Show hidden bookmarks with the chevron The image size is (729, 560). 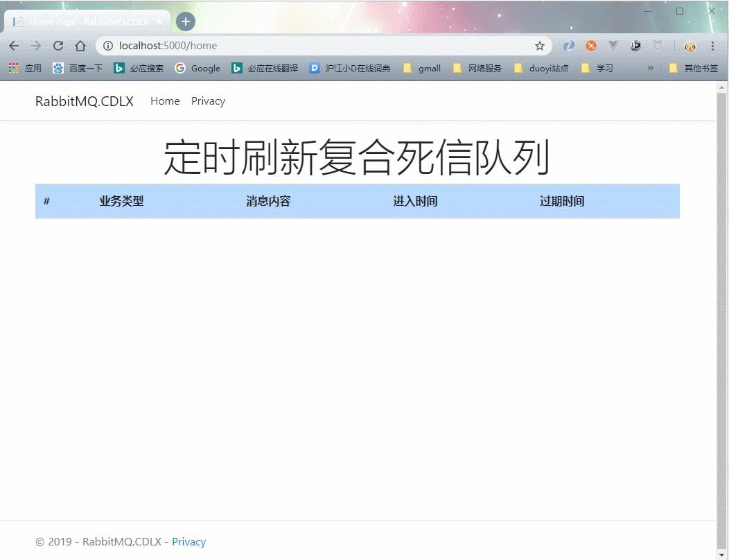651,68
